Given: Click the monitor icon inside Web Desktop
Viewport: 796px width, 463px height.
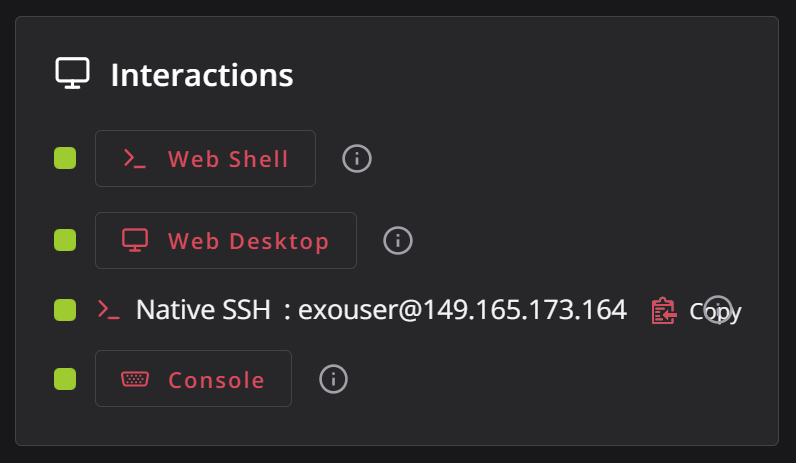Looking at the screenshot, I should point(135,240).
